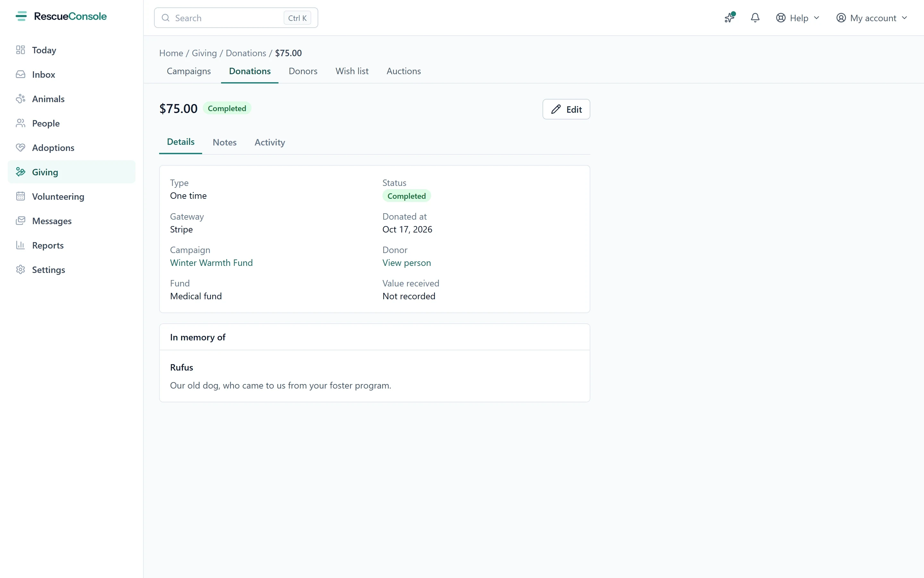Click the RescueConsole logo icon
This screenshot has width=924, height=578.
coord(21,16)
